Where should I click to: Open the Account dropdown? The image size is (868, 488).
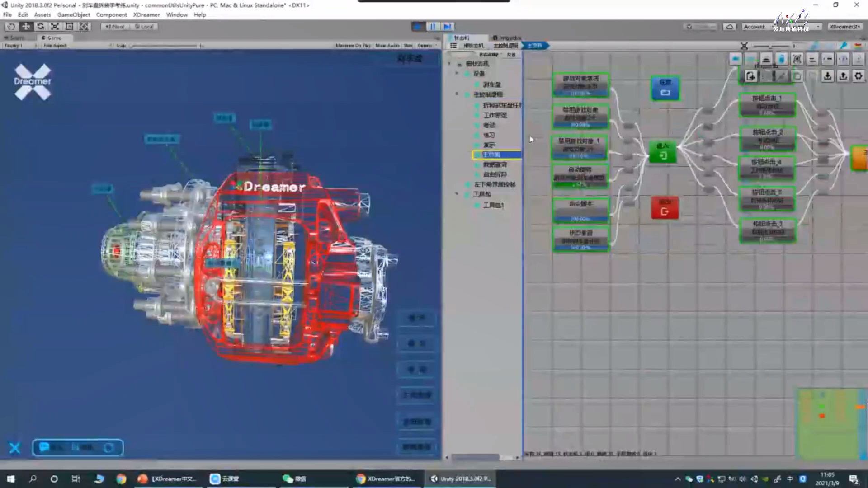(758, 27)
